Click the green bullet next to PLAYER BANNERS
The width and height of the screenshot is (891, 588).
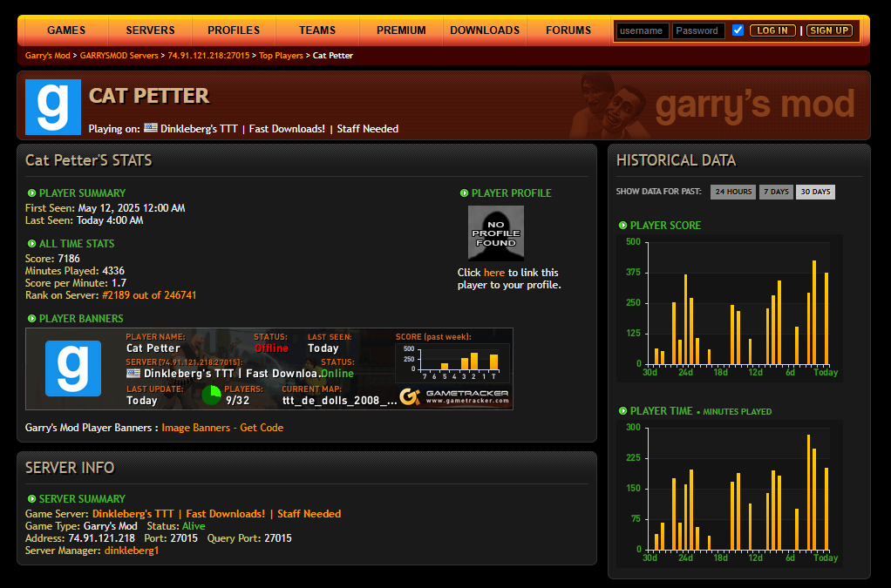(x=31, y=319)
